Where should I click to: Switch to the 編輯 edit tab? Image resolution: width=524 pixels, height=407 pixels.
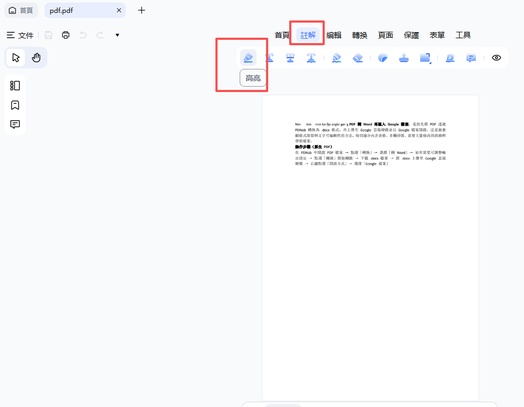pos(334,35)
